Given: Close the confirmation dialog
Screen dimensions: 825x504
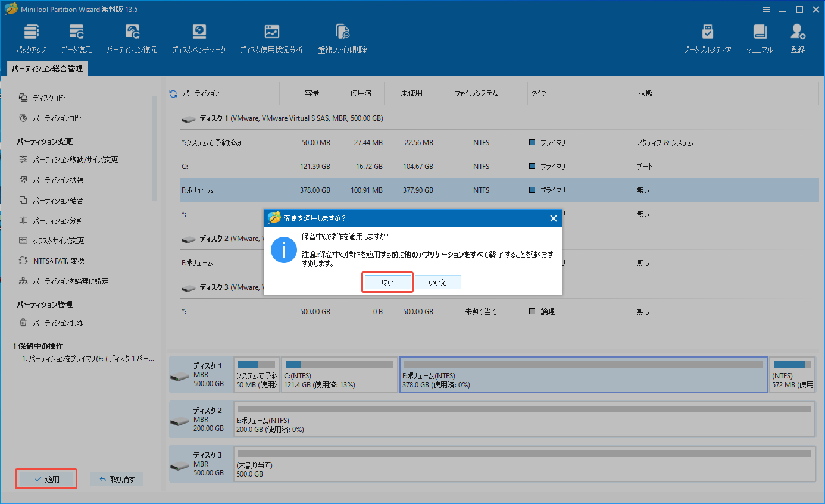Looking at the screenshot, I should (x=553, y=218).
